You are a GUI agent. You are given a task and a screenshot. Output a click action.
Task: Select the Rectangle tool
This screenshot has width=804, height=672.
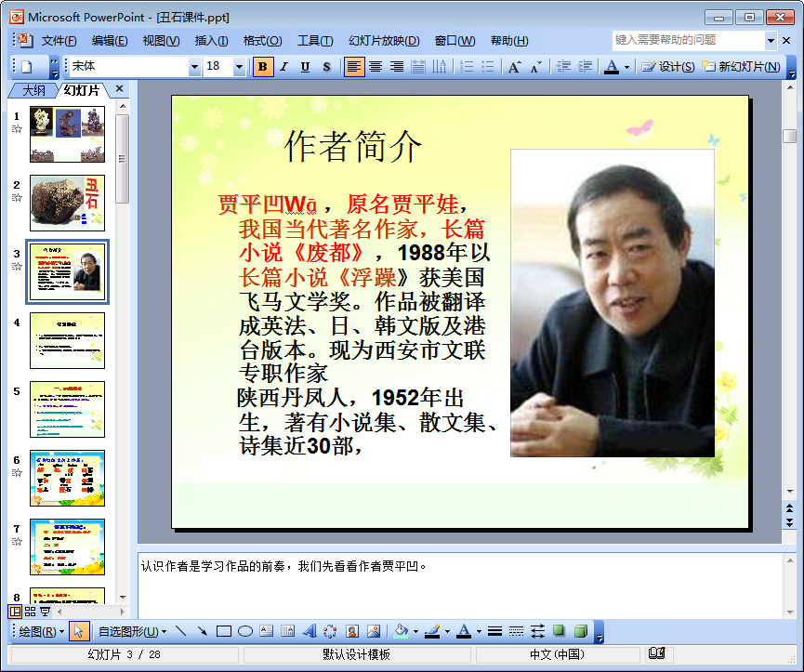click(x=224, y=631)
